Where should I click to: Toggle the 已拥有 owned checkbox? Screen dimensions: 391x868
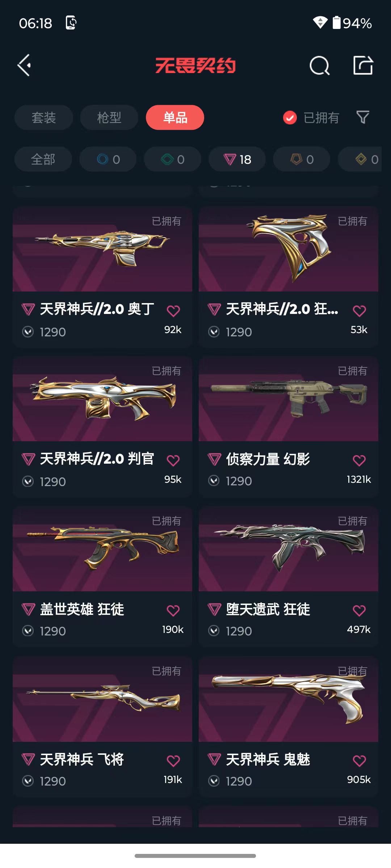(290, 118)
